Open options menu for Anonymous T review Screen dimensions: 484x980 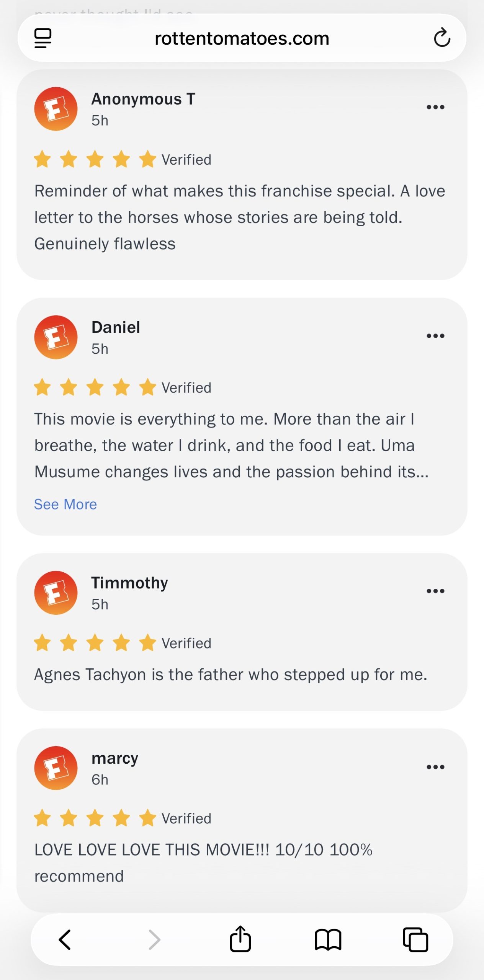point(435,107)
